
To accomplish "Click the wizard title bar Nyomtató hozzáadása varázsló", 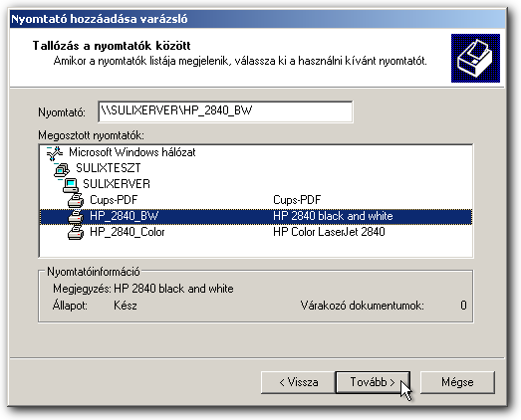I will tap(257, 19).
